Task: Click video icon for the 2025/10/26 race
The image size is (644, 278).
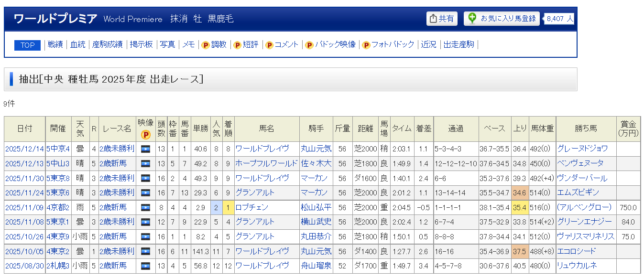Action: (145, 237)
